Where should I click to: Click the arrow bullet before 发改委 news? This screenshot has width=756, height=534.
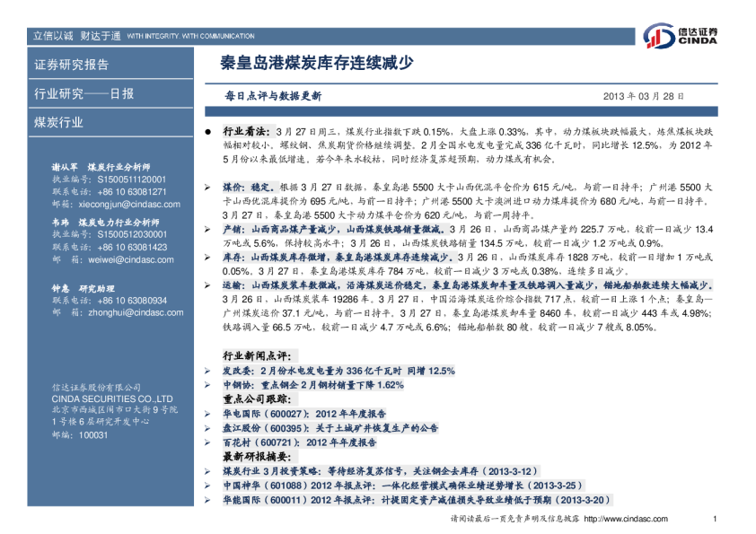coord(208,371)
